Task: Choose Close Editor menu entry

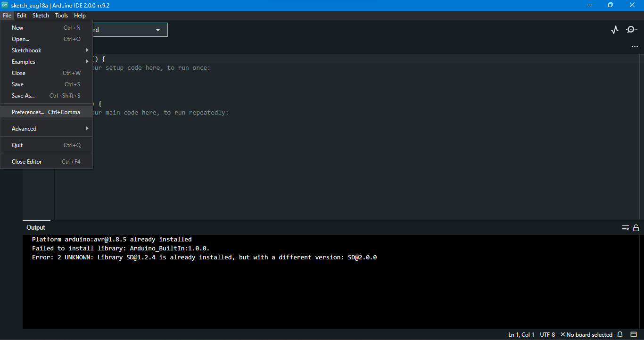Action: pyautogui.click(x=46, y=162)
